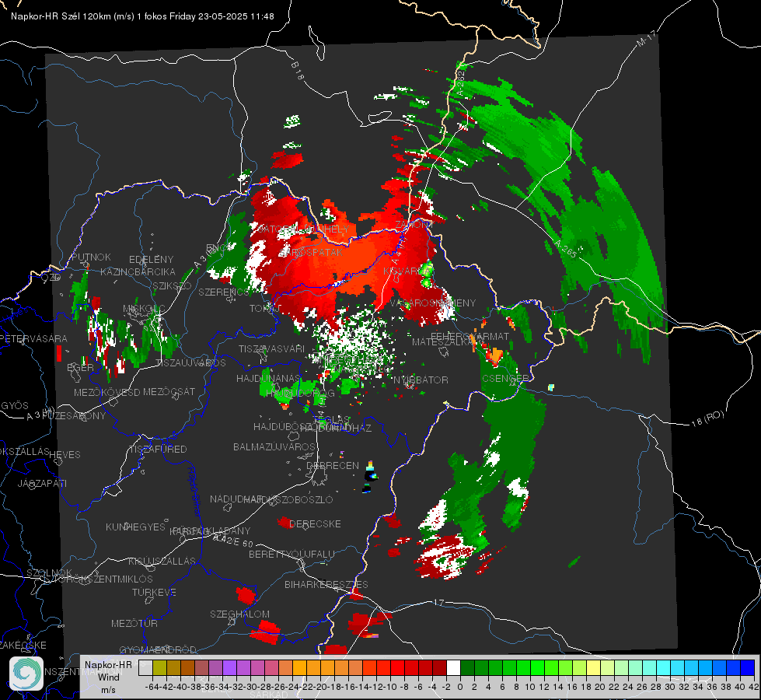The height and width of the screenshot is (700, 761).
Task: Select the SZEGHALOM label
Action: 239,614
